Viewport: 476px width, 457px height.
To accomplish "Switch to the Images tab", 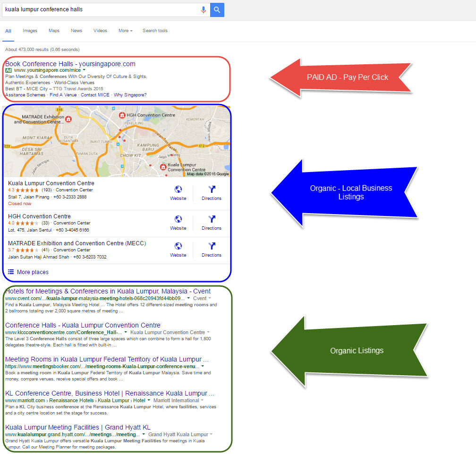I will [30, 31].
